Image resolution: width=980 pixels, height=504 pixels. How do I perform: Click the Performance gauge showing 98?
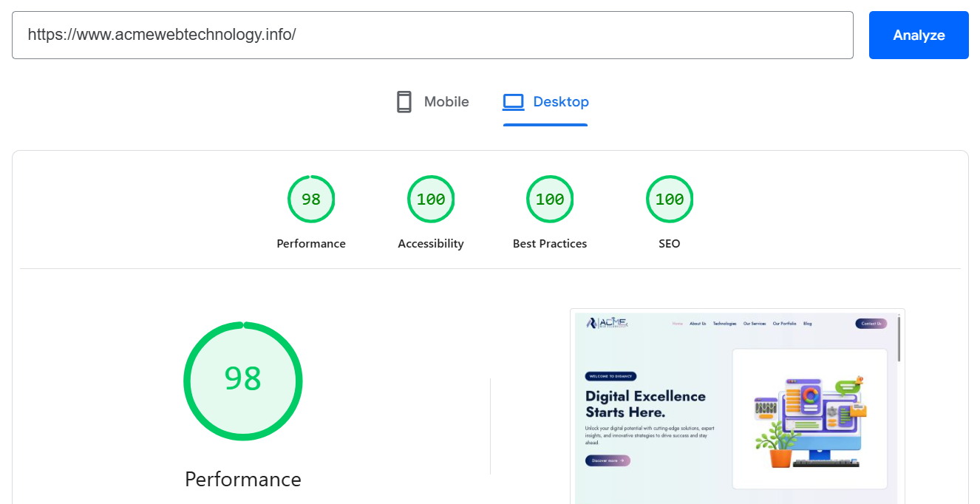[x=311, y=199]
